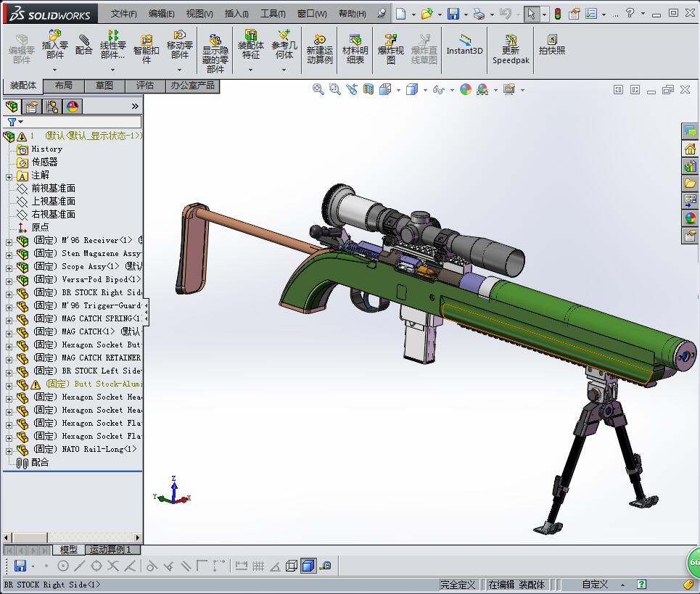The height and width of the screenshot is (594, 700).
Task: Click 自定义 in the status bar
Action: [594, 585]
